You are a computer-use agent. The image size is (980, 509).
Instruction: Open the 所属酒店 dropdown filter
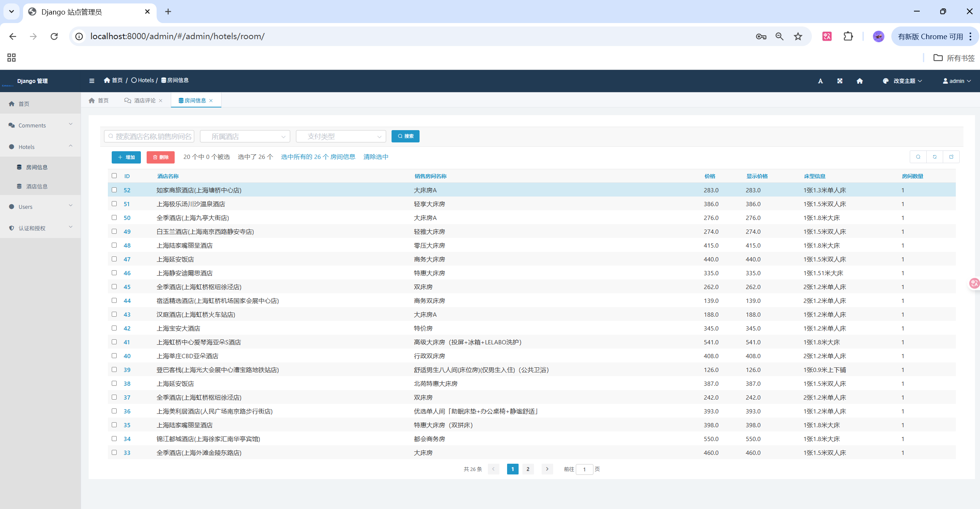(x=245, y=137)
